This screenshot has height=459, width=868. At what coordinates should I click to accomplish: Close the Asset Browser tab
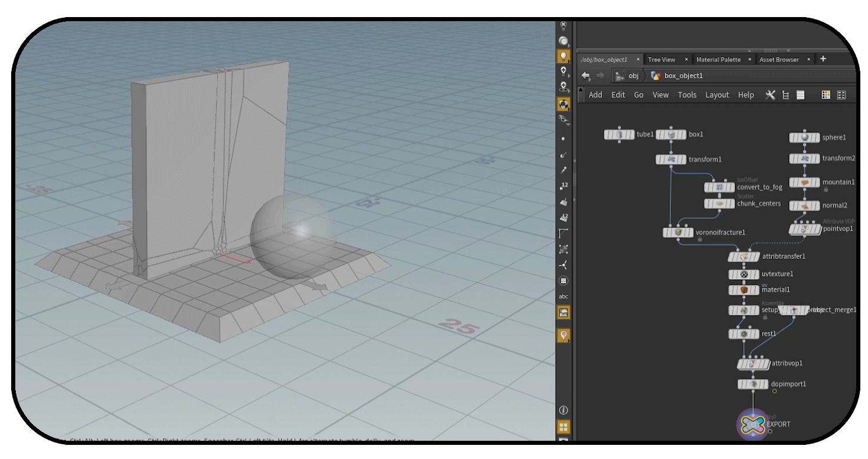(809, 59)
